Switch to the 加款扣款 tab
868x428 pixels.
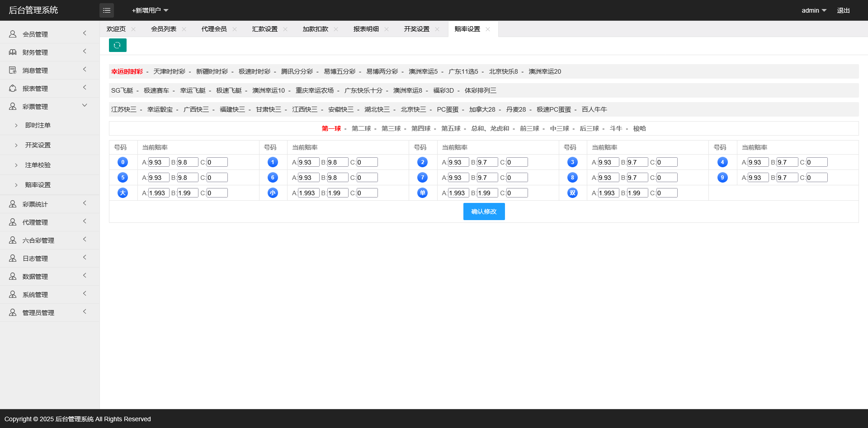pos(316,29)
